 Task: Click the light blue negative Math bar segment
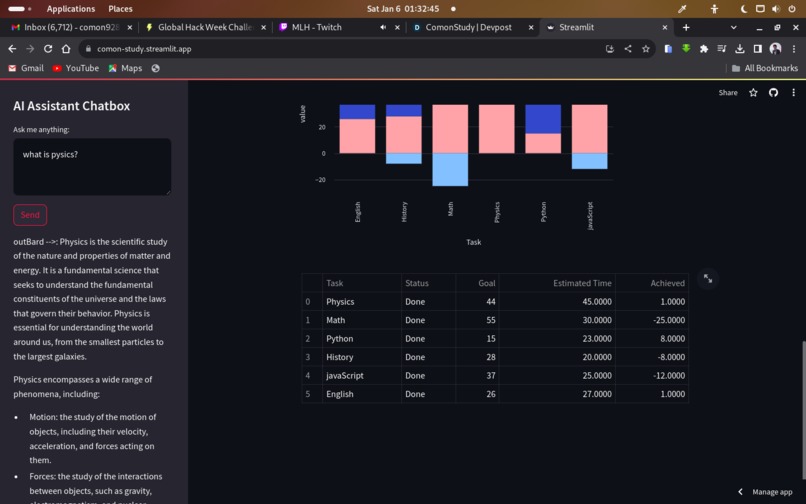click(x=450, y=170)
